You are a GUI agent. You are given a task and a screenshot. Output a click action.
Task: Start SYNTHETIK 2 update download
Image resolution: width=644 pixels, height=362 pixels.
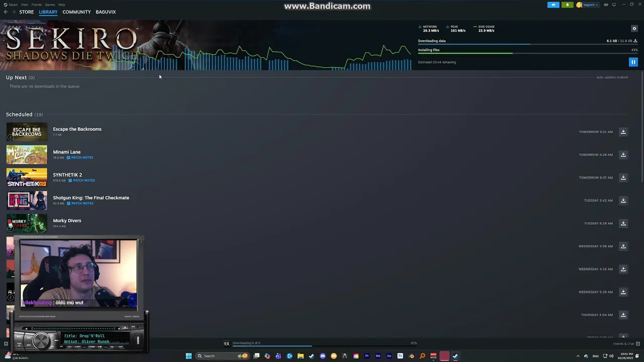pyautogui.click(x=623, y=177)
